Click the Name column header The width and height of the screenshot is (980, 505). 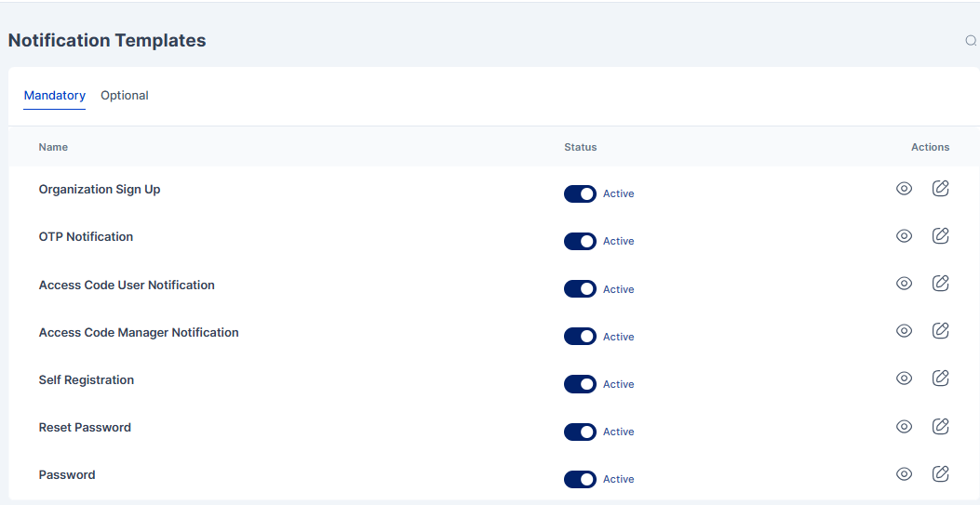pos(53,147)
